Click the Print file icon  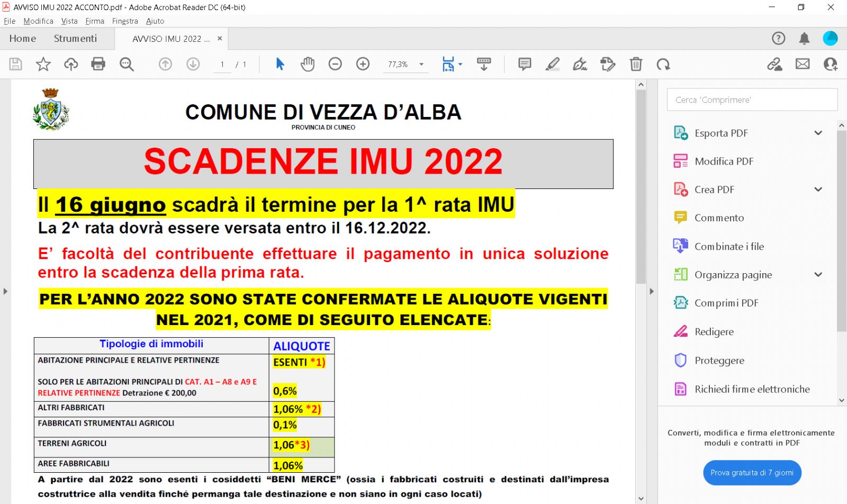click(98, 64)
